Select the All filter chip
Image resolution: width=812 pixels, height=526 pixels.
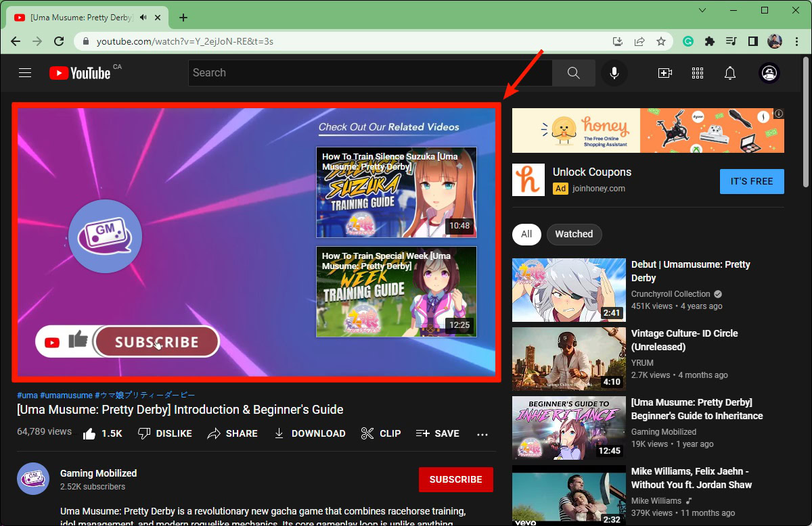pyautogui.click(x=526, y=234)
